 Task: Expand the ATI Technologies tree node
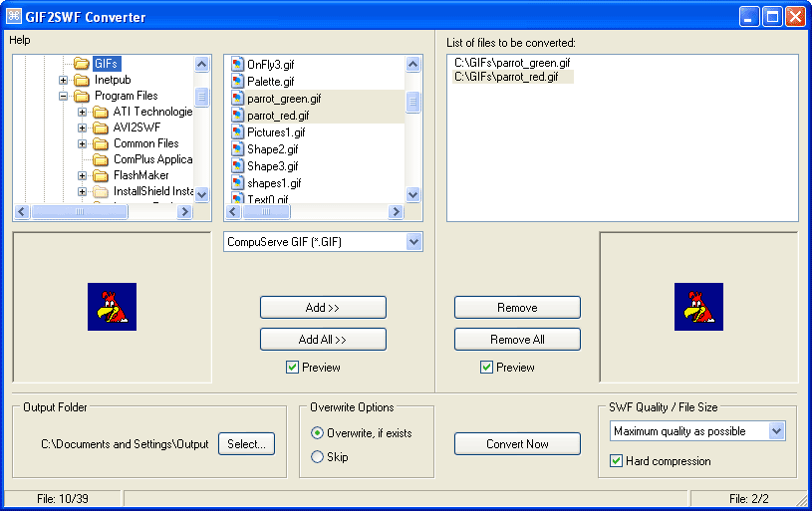82,112
